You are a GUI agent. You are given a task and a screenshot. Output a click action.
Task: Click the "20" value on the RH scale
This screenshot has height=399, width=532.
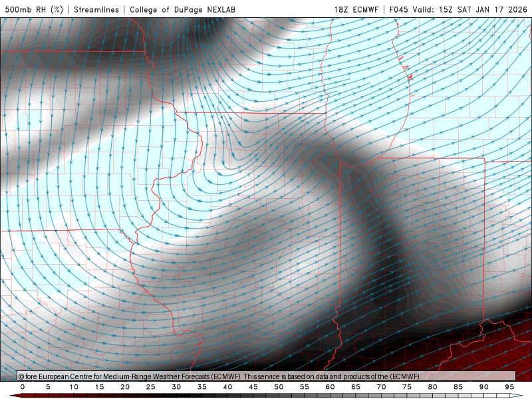125,387
